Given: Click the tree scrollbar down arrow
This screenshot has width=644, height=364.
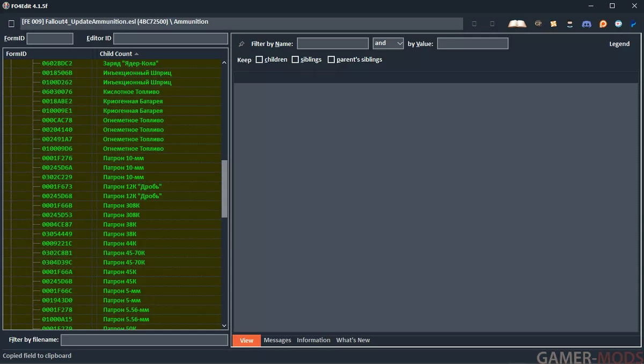Looking at the screenshot, I should (x=224, y=325).
